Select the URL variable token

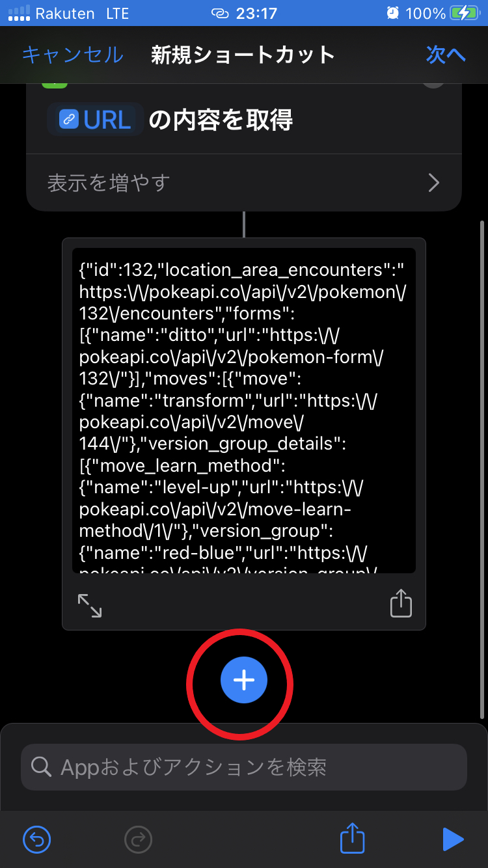point(96,119)
